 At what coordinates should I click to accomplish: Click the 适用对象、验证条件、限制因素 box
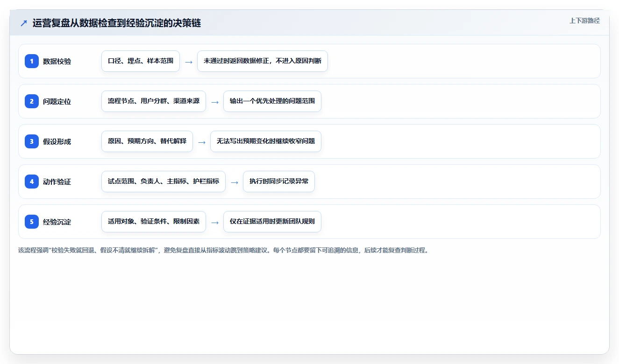154,222
